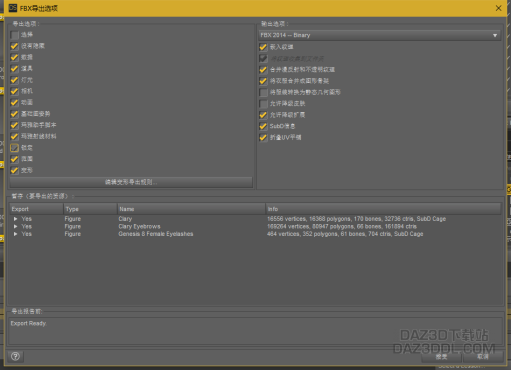The height and width of the screenshot is (370, 511).
Task: Close the FBX export options dialog
Action: 498,8
